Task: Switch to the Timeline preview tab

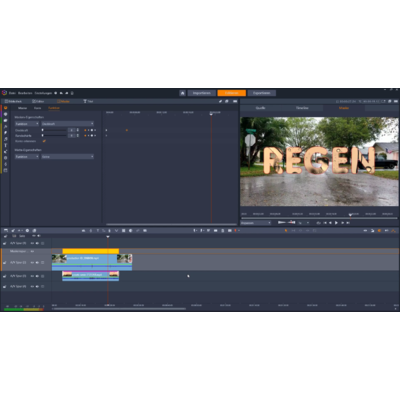Action: tap(302, 108)
